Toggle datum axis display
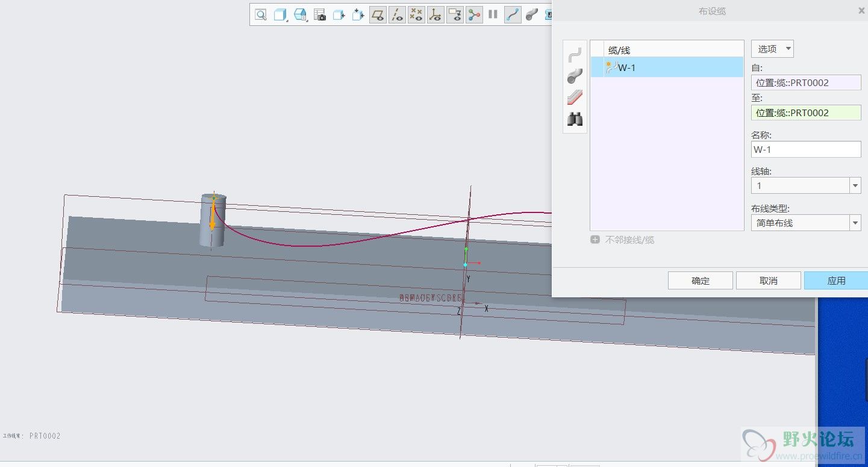Screen dimensions: 868x467 (397, 14)
